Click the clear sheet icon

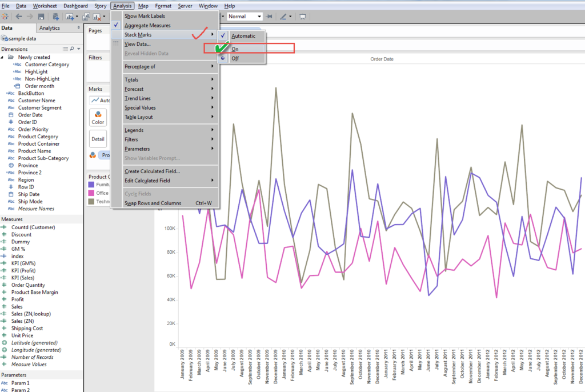click(x=97, y=17)
